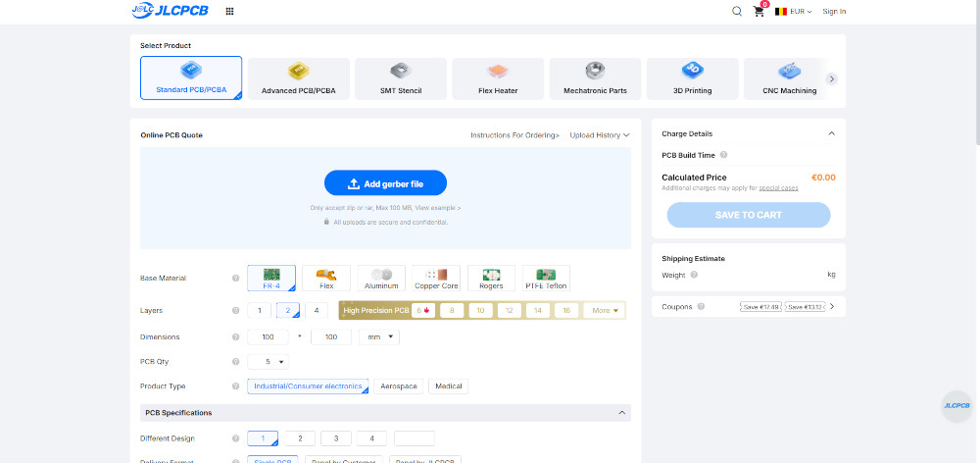Click PCB Build Time help icon
This screenshot has width=980, height=463.
pyautogui.click(x=724, y=155)
